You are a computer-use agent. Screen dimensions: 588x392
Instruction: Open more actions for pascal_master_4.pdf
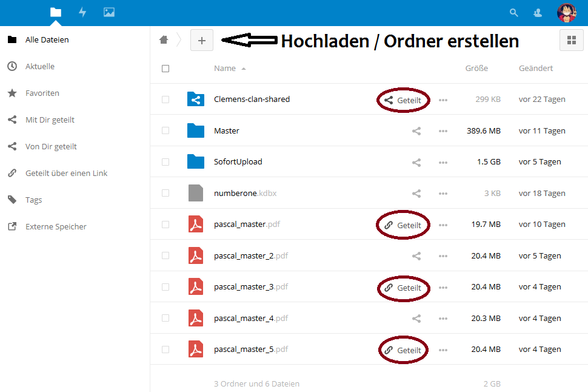[x=443, y=319]
